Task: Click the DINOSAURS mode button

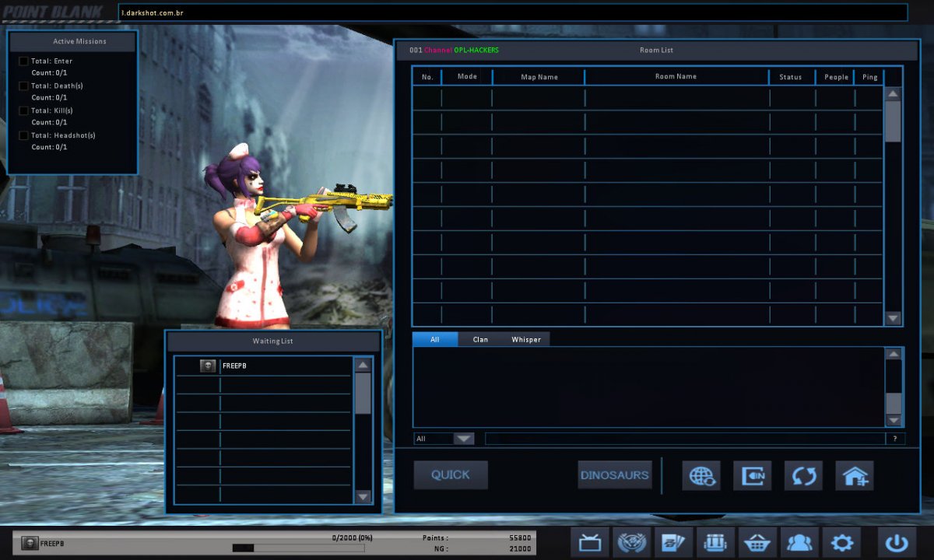Action: [x=615, y=475]
